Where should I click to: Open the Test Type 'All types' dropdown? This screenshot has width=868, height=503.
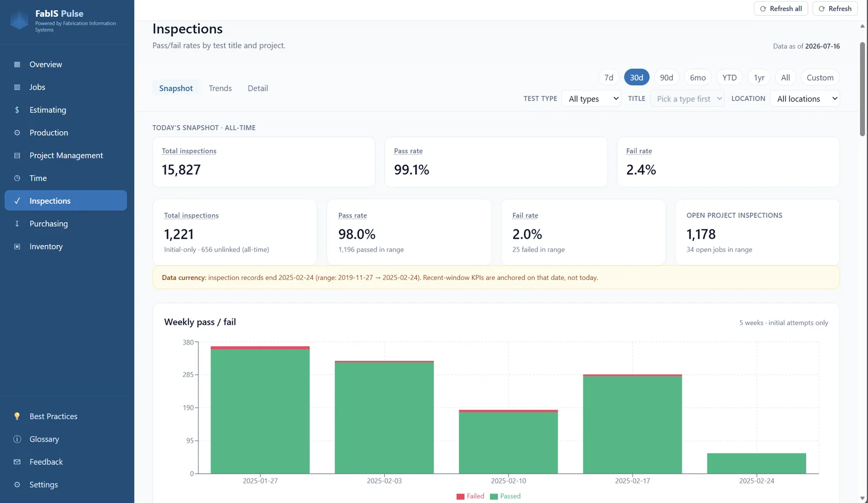tap(591, 99)
